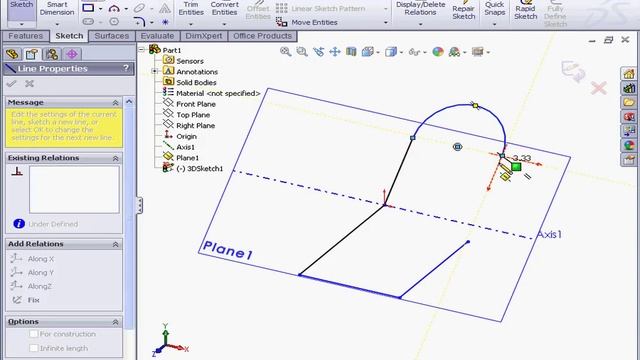Screen dimensions: 640x360
Task: Click the Move Entities tool
Action: click(307, 22)
